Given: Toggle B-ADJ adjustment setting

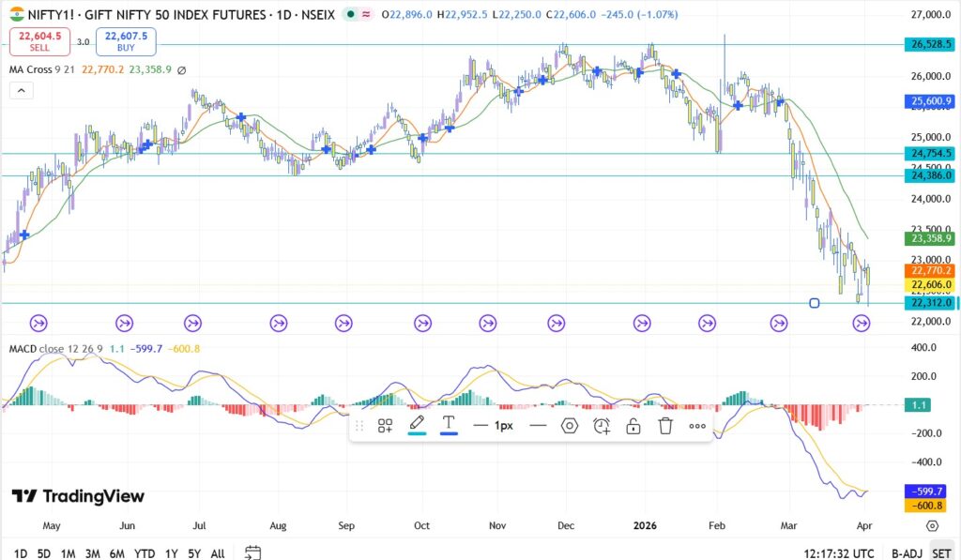Looking at the screenshot, I should (907, 553).
